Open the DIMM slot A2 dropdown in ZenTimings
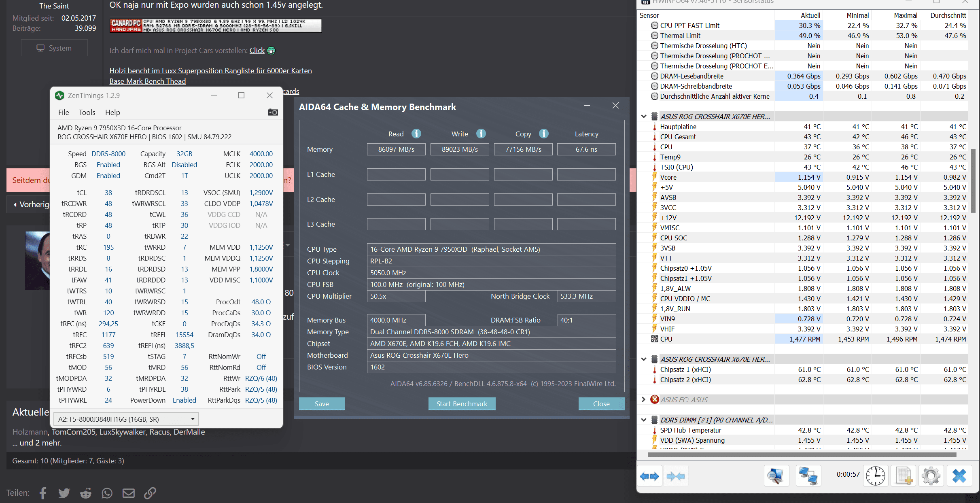980x503 pixels. point(126,419)
